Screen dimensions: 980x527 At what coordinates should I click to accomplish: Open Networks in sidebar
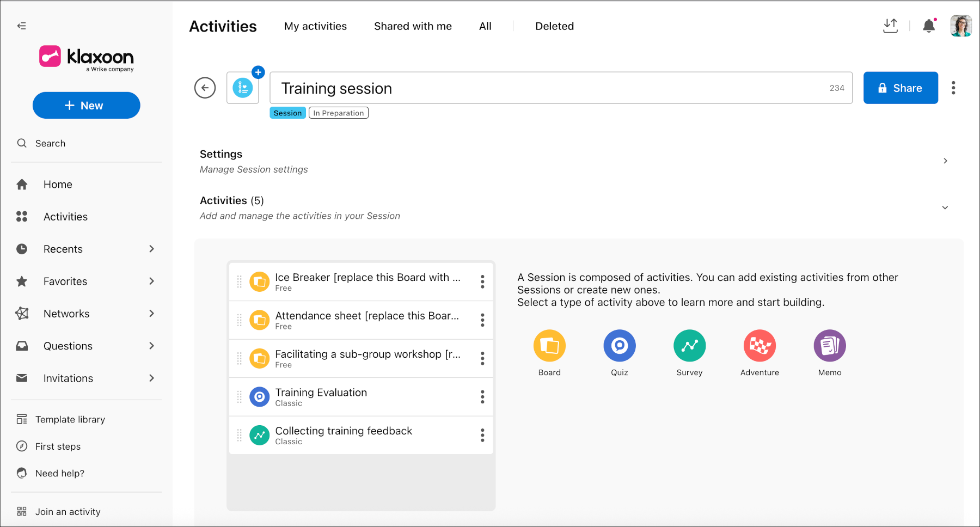tap(66, 314)
